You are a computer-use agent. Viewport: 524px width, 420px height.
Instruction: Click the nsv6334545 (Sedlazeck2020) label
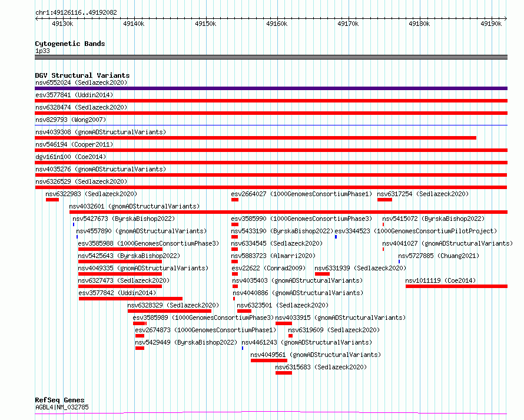pos(277,243)
